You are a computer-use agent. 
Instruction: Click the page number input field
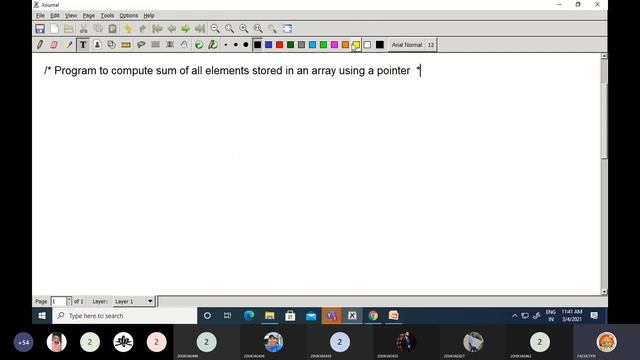pyautogui.click(x=59, y=301)
